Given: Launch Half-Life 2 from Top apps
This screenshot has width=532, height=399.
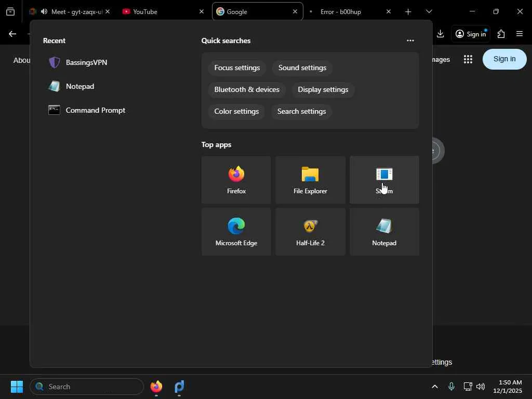Looking at the screenshot, I should click(310, 232).
